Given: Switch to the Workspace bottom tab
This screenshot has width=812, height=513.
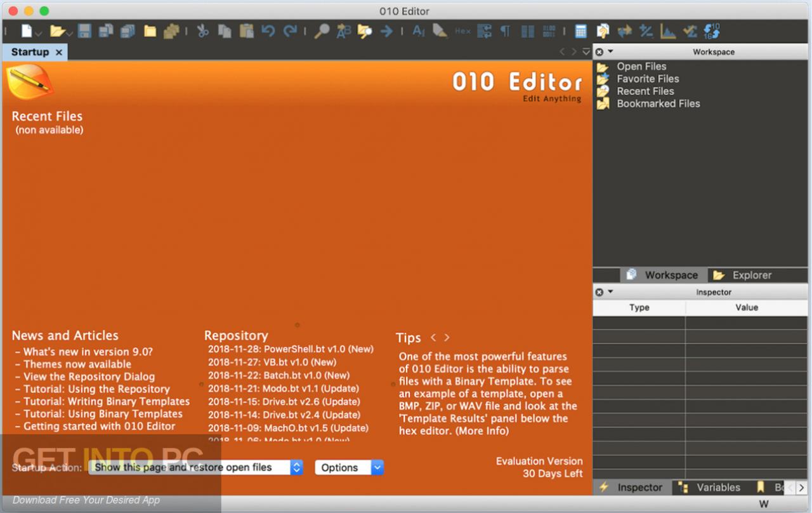Looking at the screenshot, I should tap(662, 275).
